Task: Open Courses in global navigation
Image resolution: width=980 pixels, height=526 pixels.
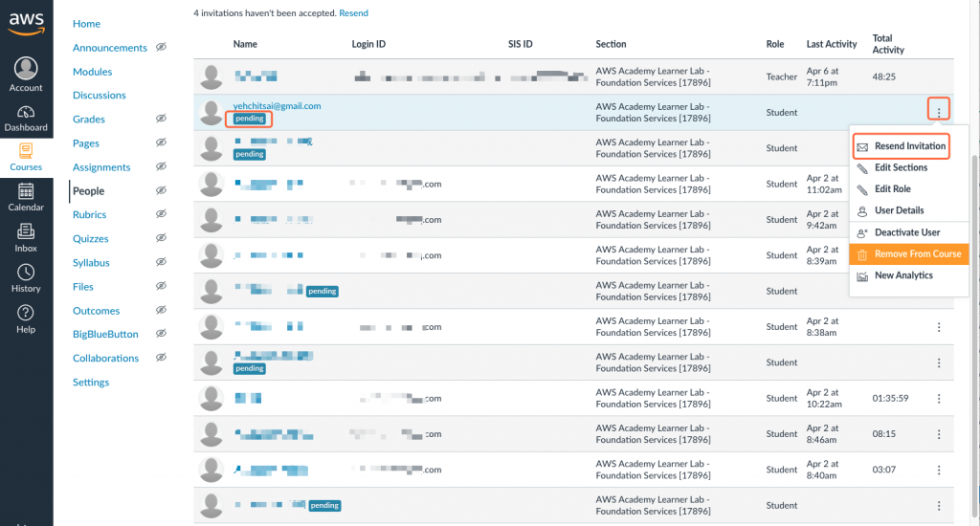Action: pos(26,158)
